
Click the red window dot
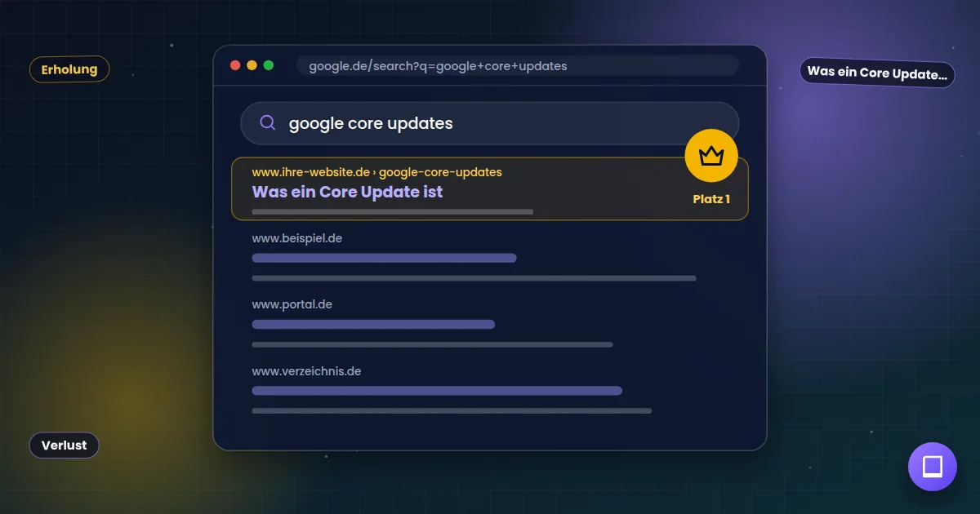pos(235,65)
